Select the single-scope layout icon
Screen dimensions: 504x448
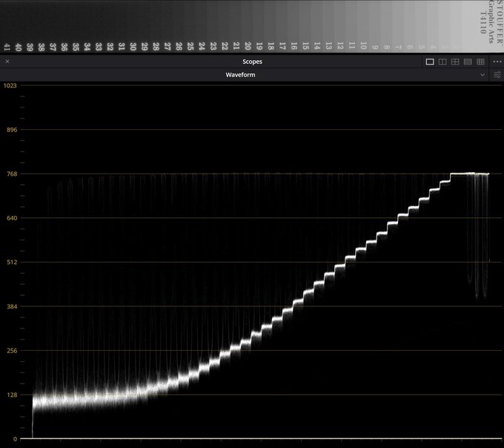tap(430, 62)
